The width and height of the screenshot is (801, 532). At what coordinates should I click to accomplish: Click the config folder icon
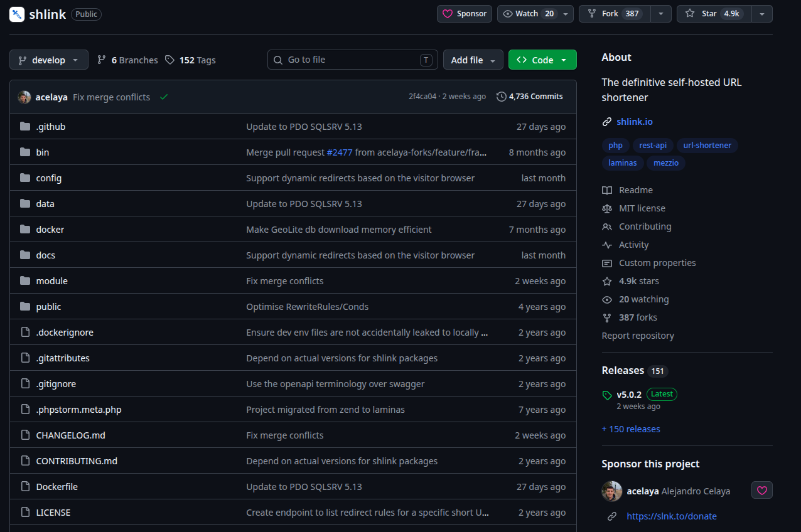pos(25,178)
